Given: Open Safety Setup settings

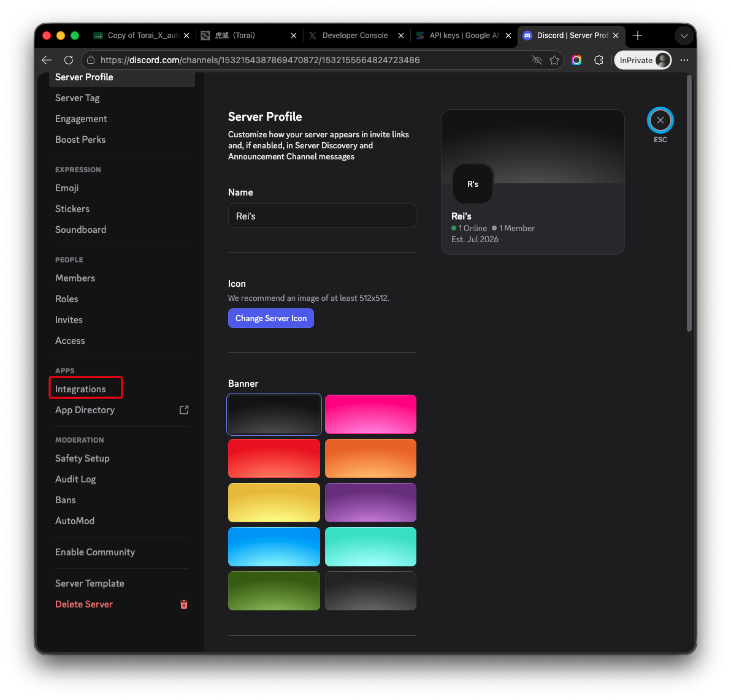Looking at the screenshot, I should click(x=121, y=458).
